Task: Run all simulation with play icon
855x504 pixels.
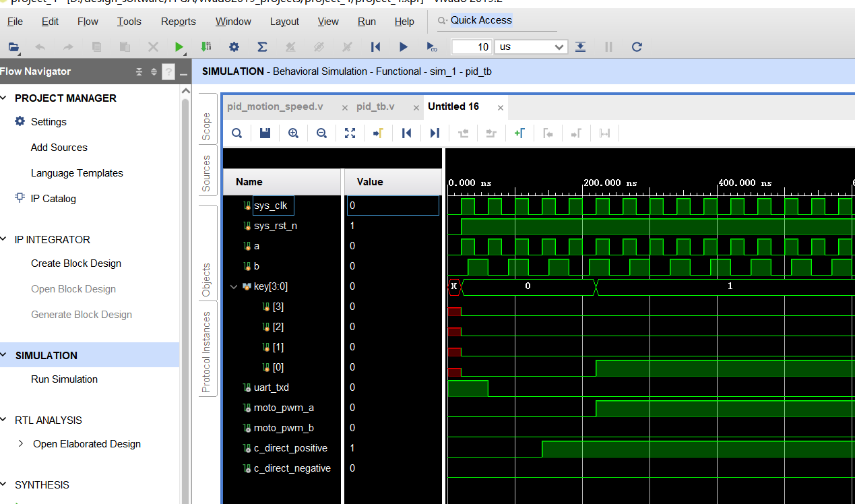Action: [403, 46]
